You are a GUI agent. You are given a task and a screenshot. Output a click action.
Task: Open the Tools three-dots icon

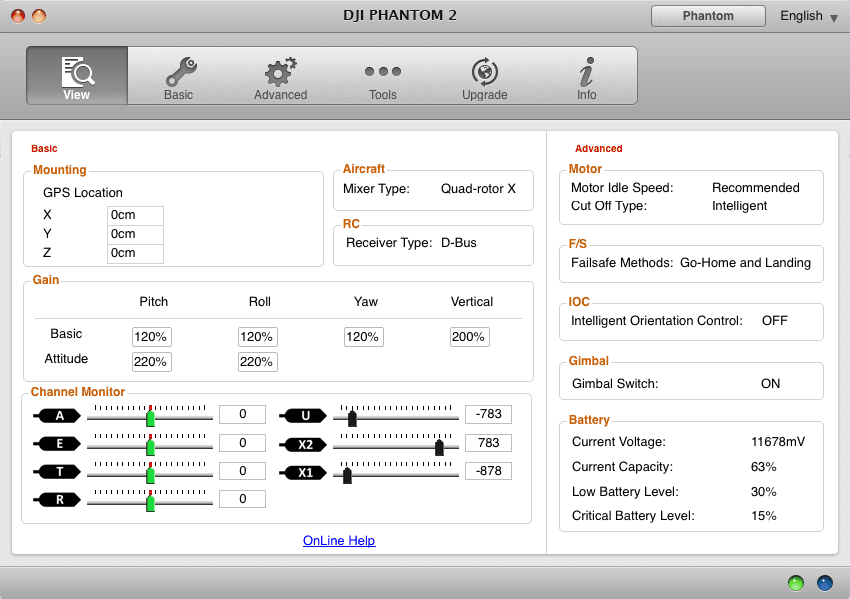(x=383, y=72)
